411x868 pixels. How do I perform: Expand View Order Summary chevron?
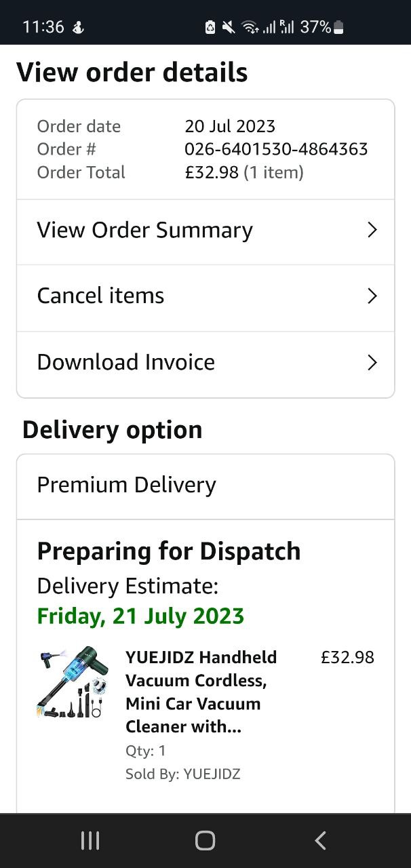coord(372,231)
